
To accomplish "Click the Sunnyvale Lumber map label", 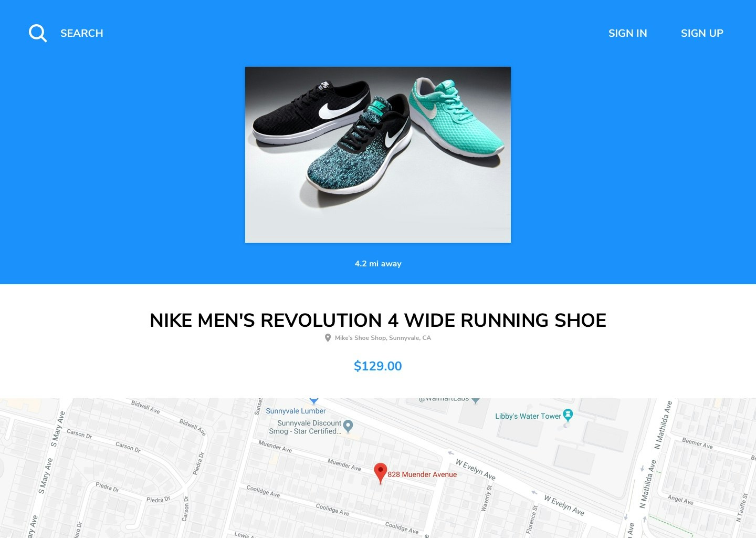I will click(296, 411).
